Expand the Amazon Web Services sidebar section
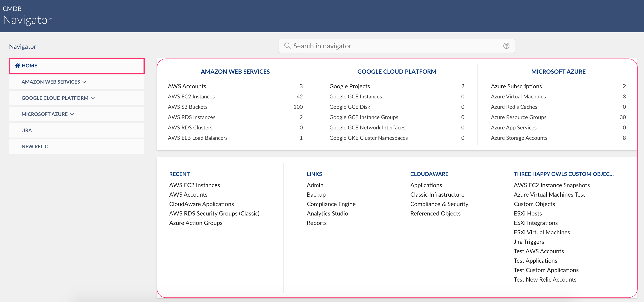The width and height of the screenshot is (644, 302). 84,82
